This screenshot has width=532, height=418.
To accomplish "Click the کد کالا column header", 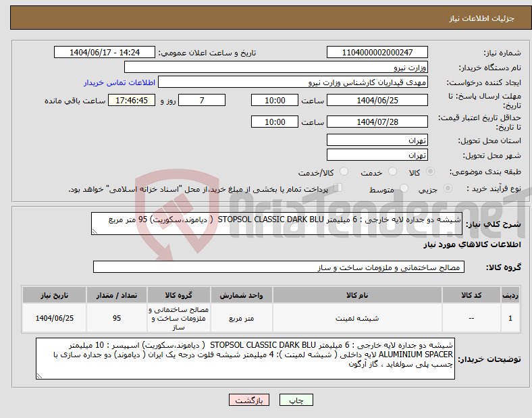I will [x=471, y=295].
